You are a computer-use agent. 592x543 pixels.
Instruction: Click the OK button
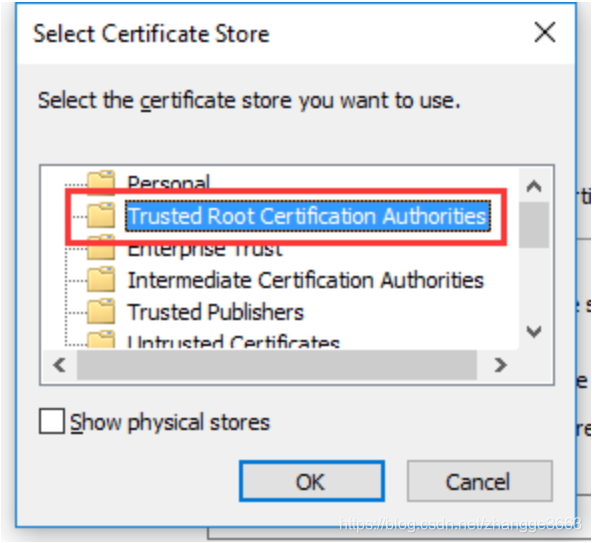click(x=312, y=481)
